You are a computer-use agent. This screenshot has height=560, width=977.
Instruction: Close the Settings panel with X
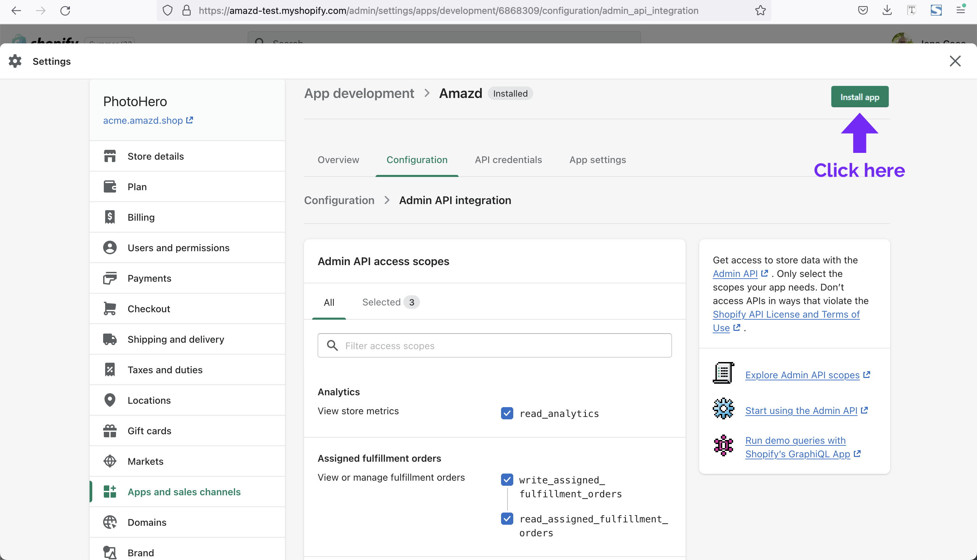point(955,61)
